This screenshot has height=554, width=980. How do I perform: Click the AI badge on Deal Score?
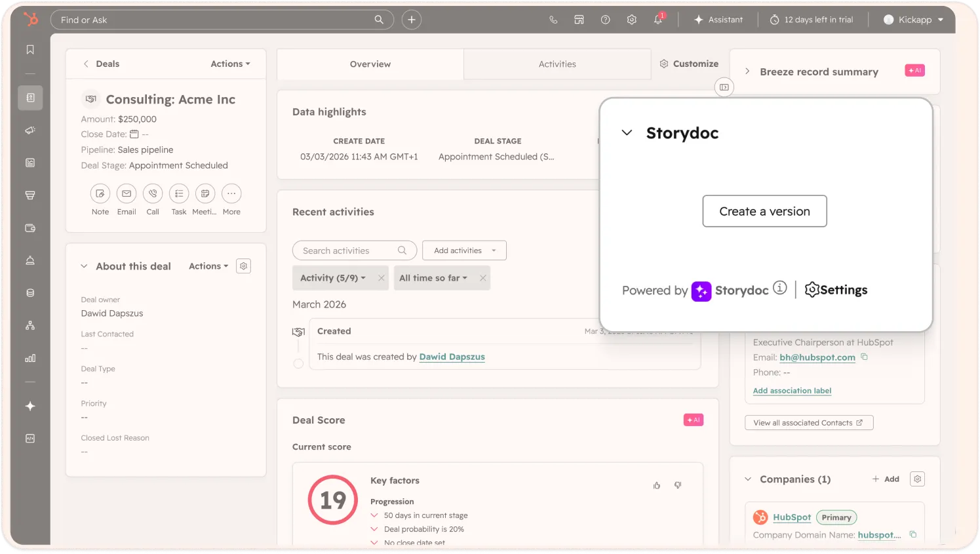click(693, 420)
